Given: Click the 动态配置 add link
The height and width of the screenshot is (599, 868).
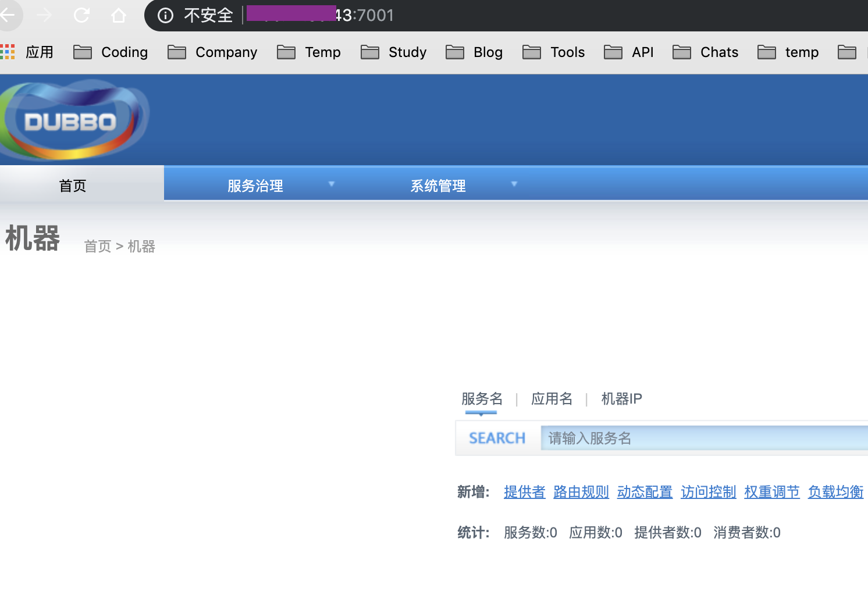Looking at the screenshot, I should point(645,492).
